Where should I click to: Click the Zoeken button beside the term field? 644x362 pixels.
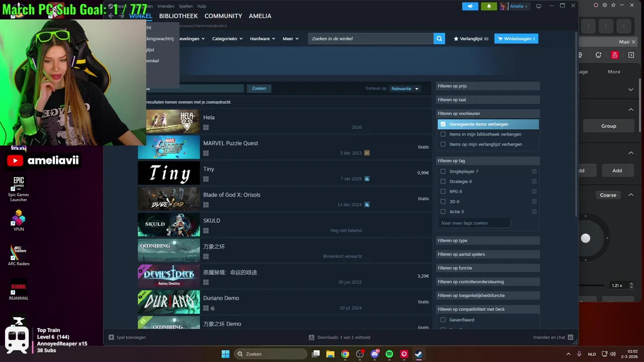pyautogui.click(x=259, y=88)
